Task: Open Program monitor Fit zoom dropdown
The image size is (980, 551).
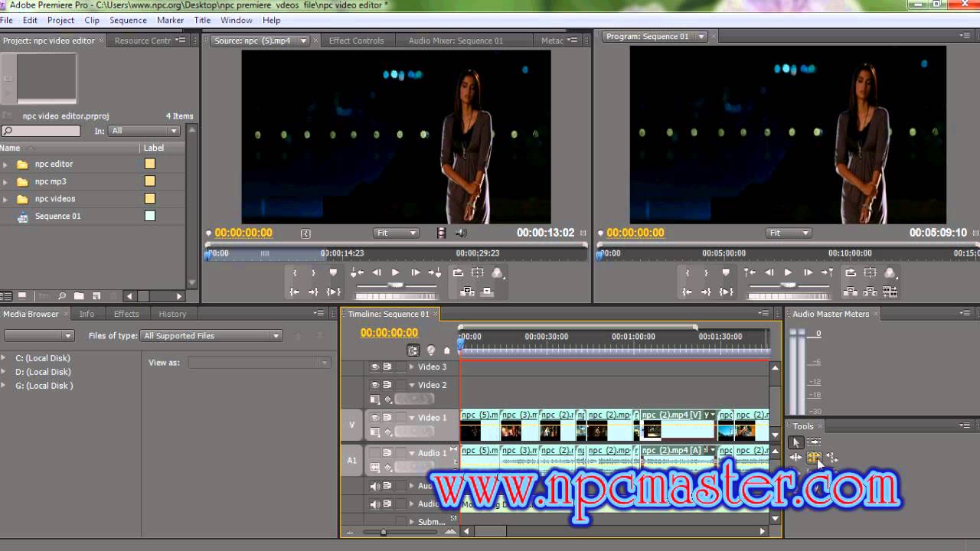Action: (x=789, y=233)
